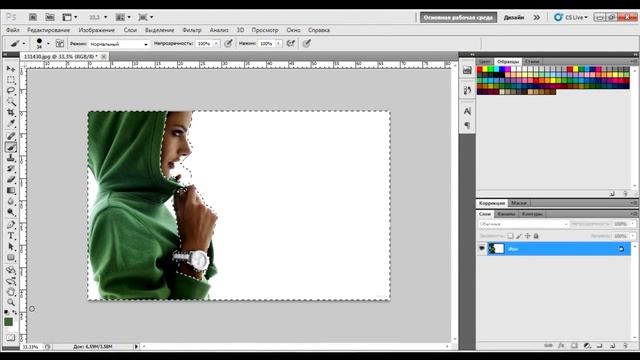Enable airbrush mode in options bar
Viewport: 640px width, 360px height.
tap(291, 43)
